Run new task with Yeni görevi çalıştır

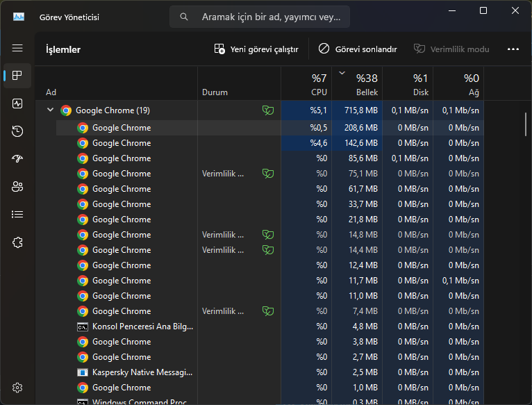[x=256, y=49]
